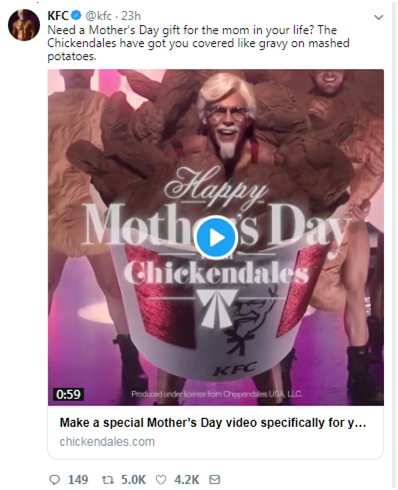
Task: Click the 0:59 video duration badge
Action: [x=68, y=394]
